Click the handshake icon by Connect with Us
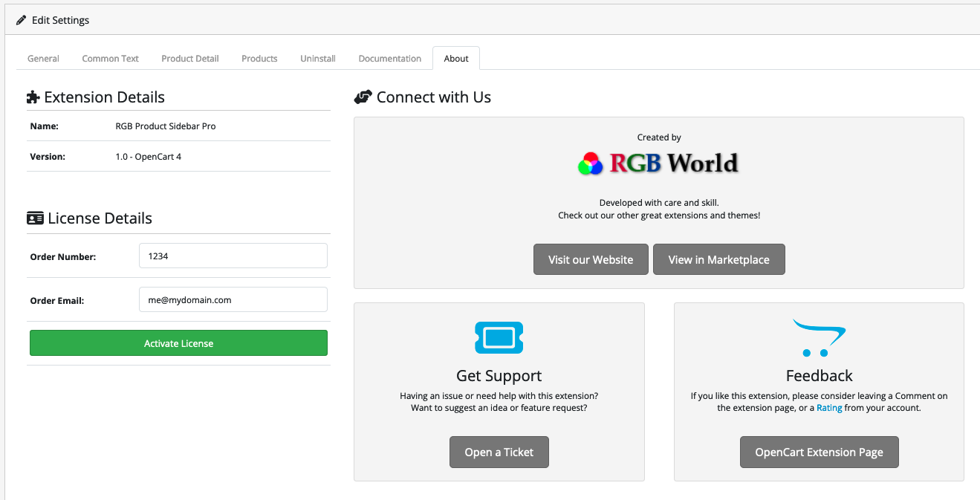This screenshot has width=980, height=500. click(x=363, y=97)
